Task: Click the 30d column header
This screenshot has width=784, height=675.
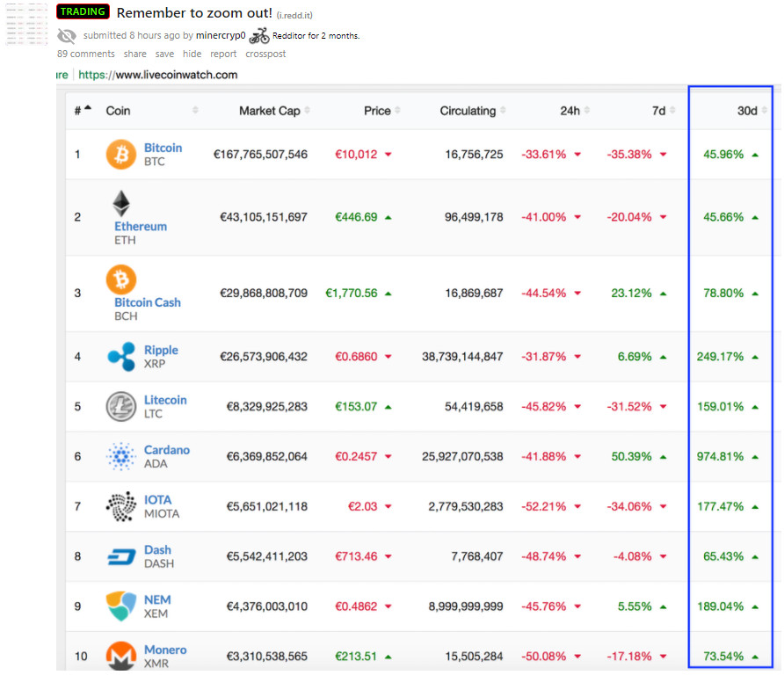Action: click(747, 111)
